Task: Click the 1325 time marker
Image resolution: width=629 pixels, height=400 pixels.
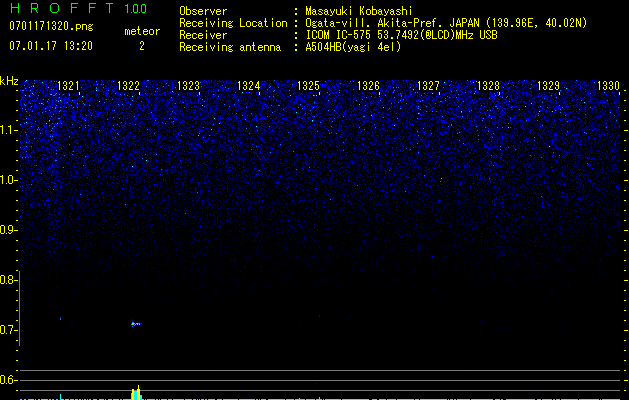Action: coord(308,86)
